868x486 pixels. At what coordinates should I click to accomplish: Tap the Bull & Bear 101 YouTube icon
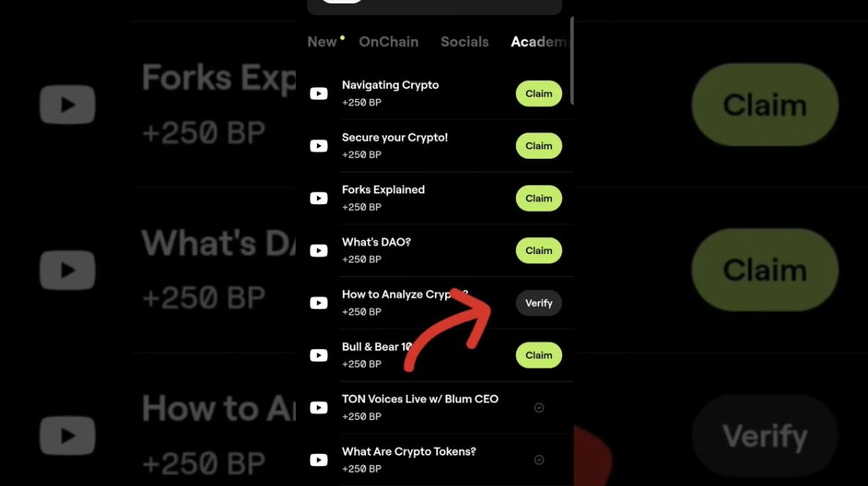click(318, 355)
